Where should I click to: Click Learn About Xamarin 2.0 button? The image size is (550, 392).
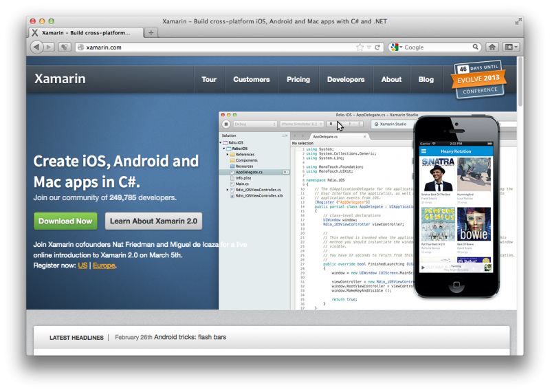[x=153, y=221]
